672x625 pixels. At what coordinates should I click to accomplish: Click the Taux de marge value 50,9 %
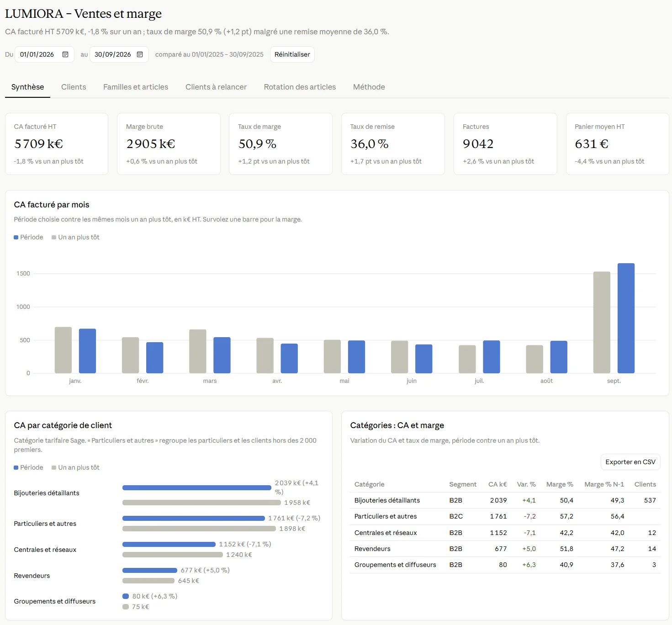[x=257, y=144]
